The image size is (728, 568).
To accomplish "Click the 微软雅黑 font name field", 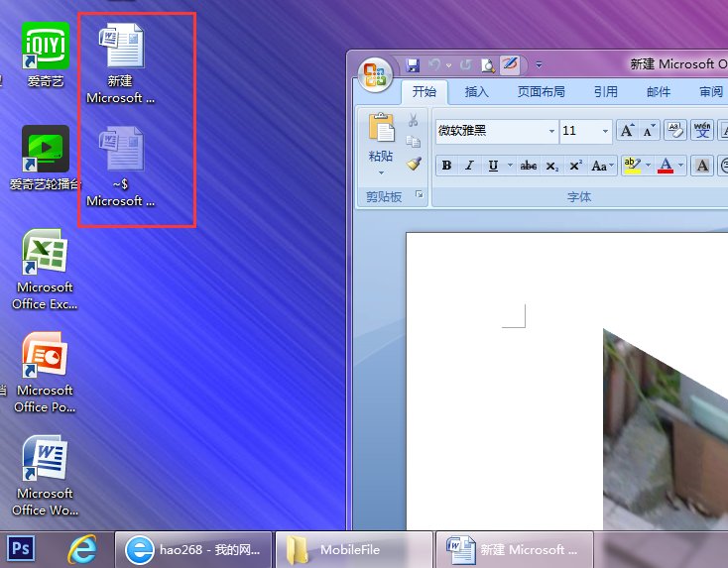I will click(490, 131).
